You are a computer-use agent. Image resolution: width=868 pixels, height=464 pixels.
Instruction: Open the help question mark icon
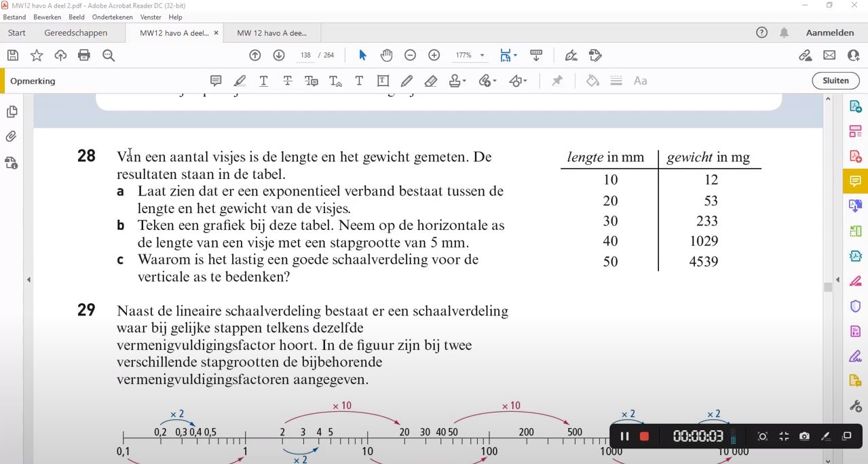click(762, 33)
